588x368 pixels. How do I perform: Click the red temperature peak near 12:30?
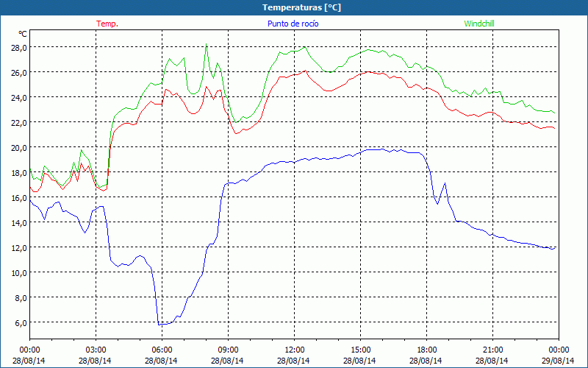(306, 70)
